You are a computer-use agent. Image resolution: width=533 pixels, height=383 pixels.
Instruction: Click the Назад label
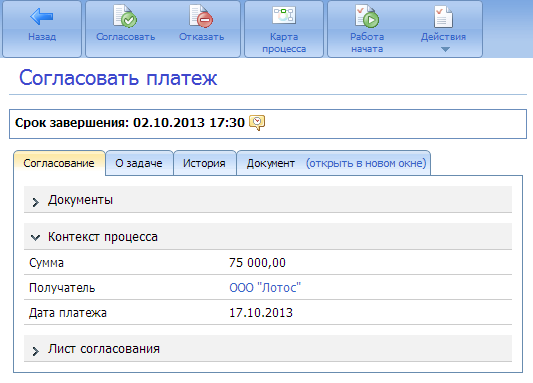click(42, 36)
